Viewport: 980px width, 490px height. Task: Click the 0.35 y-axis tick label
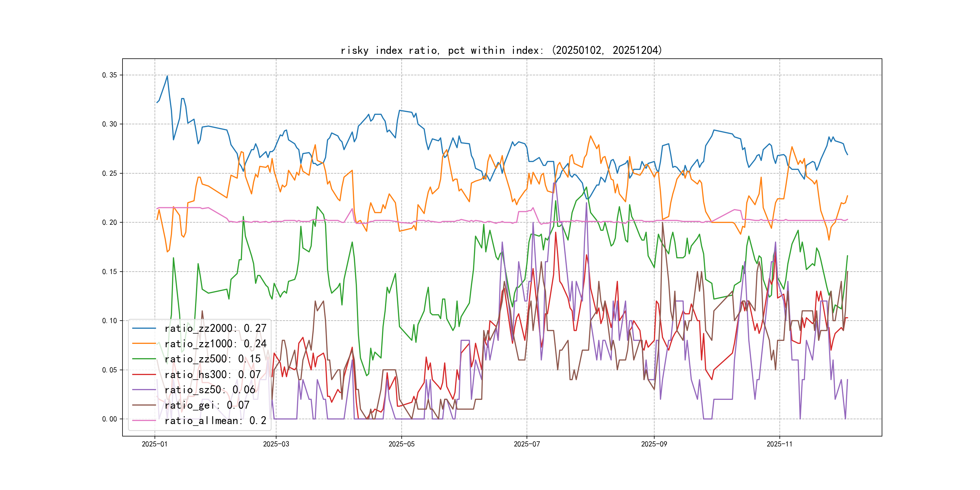(109, 75)
